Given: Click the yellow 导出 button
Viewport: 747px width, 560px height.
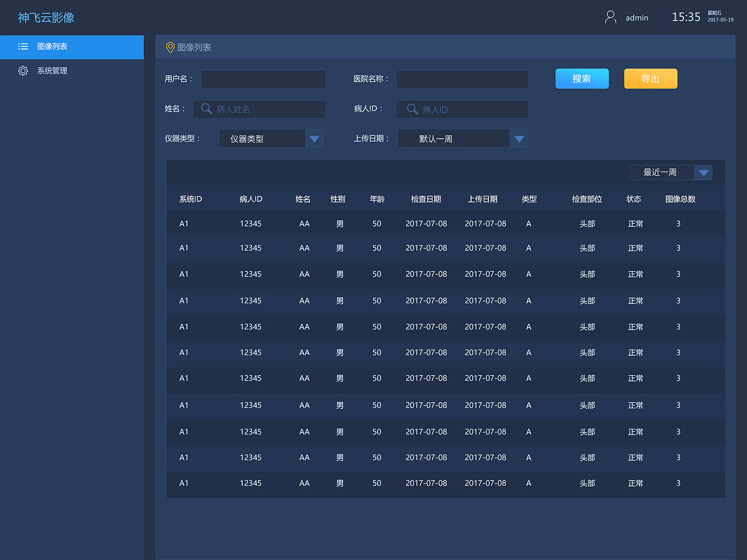Looking at the screenshot, I should pyautogui.click(x=651, y=79).
